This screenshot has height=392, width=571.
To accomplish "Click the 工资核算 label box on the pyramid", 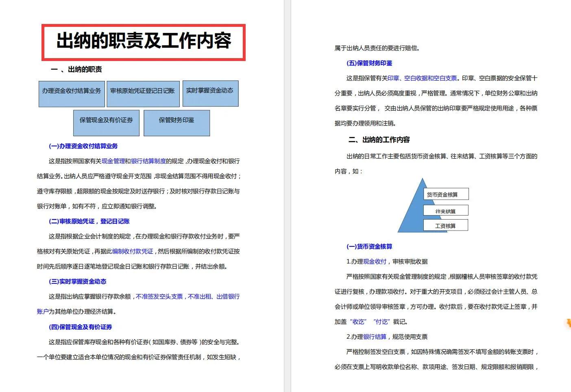I will [x=446, y=226].
